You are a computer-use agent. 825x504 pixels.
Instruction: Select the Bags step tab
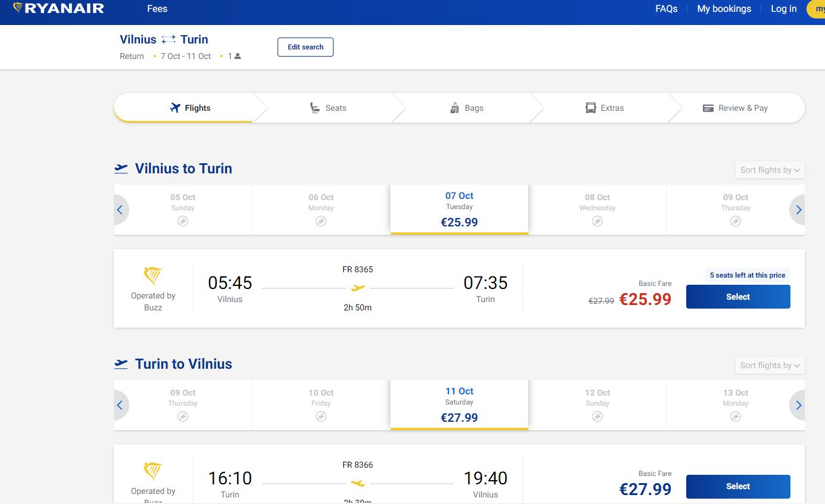(x=466, y=108)
